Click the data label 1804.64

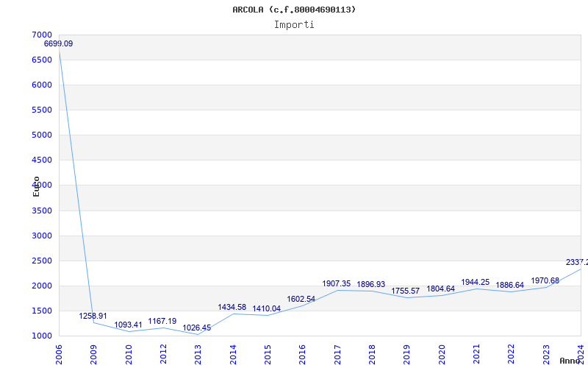[440, 289]
